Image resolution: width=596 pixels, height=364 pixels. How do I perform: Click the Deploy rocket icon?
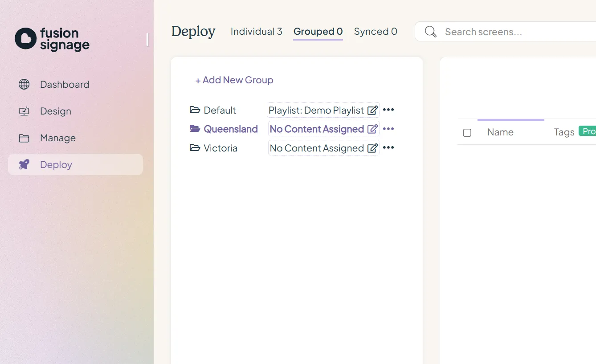pos(24,164)
